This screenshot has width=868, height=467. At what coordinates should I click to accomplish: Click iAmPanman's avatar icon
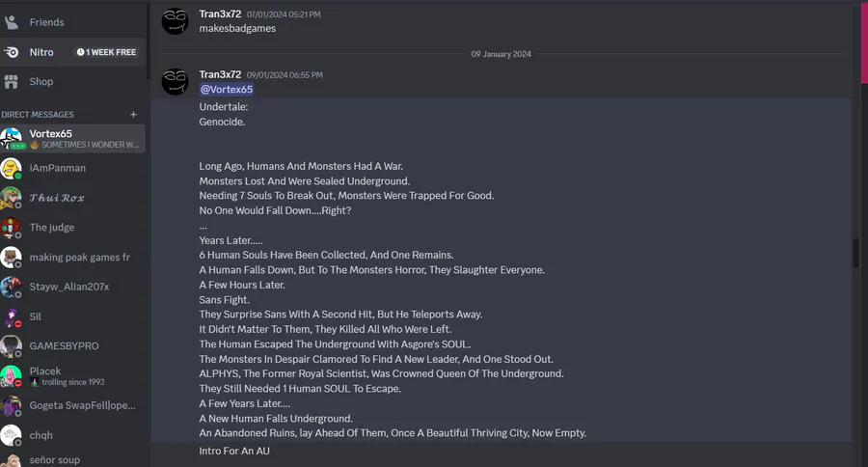(x=12, y=169)
